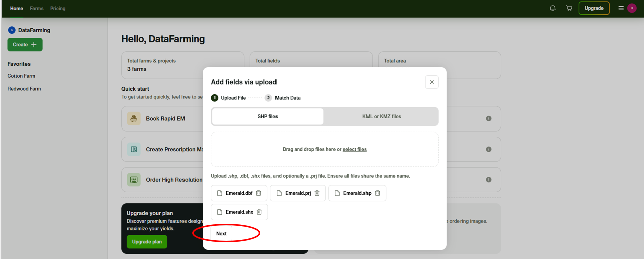Viewport: 644px width, 259px height.
Task: Click the Create Prescription Map icon
Action: 134,149
